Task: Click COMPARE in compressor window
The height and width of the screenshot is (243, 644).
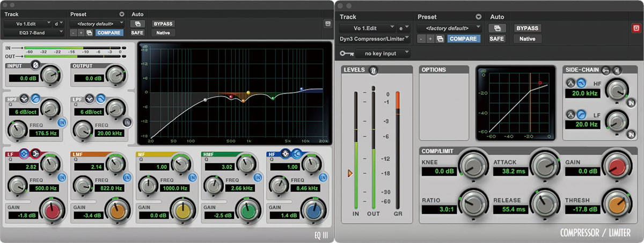Action: click(x=463, y=39)
